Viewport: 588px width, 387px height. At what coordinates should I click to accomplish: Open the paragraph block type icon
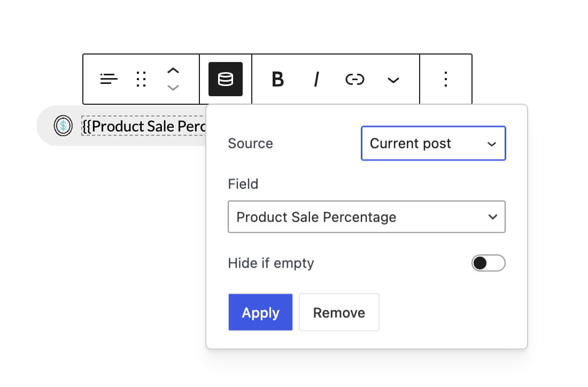click(109, 79)
